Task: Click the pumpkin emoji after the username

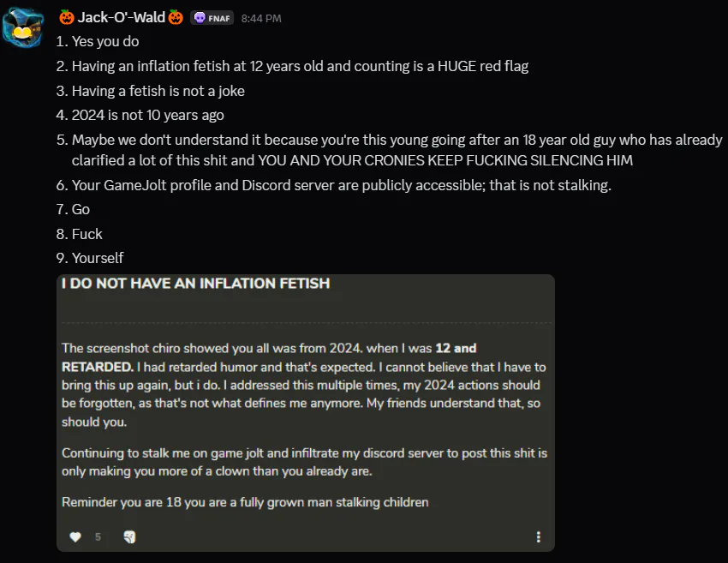Action: coord(176,18)
